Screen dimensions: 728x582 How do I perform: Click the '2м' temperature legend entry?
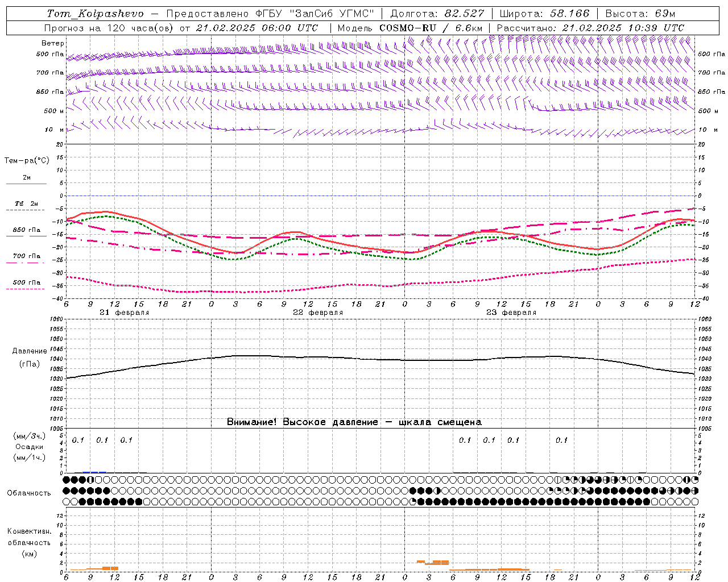pos(27,178)
